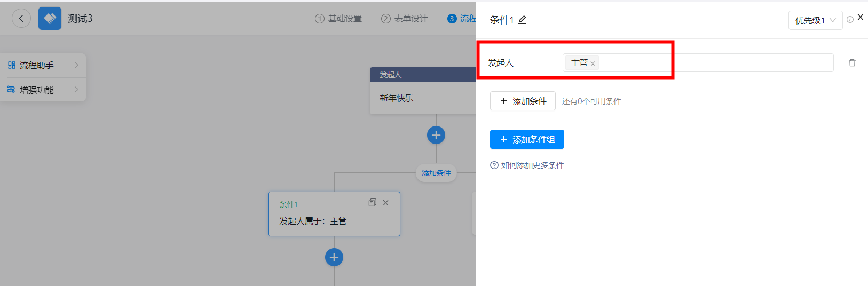The image size is (868, 286).
Task: Click inside the 发起人 input field
Action: coord(698,63)
